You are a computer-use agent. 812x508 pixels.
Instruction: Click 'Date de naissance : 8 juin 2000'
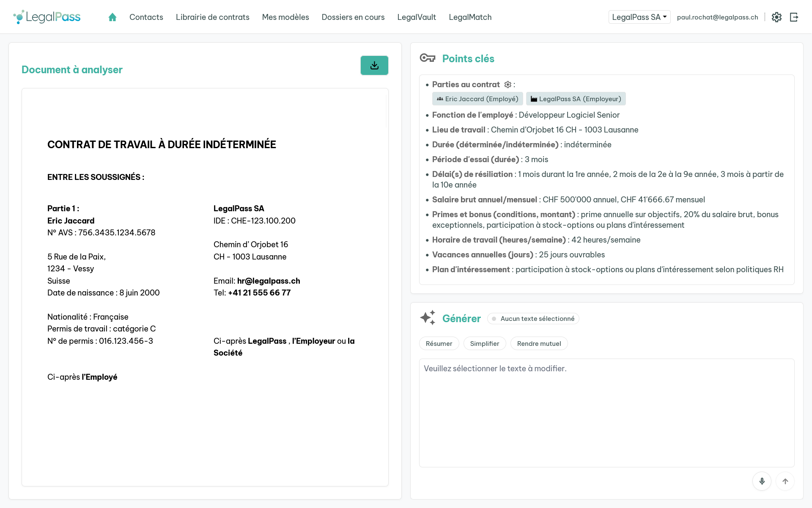[x=104, y=293]
